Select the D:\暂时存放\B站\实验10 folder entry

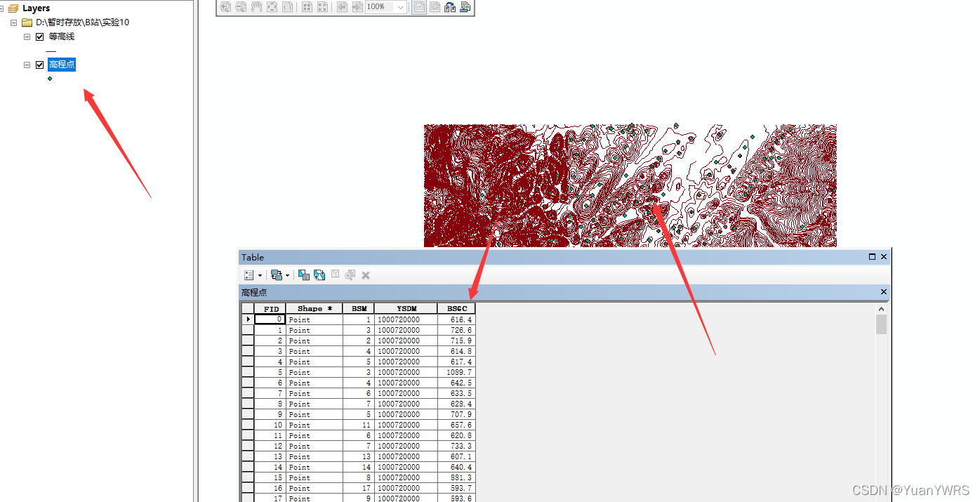tap(82, 22)
